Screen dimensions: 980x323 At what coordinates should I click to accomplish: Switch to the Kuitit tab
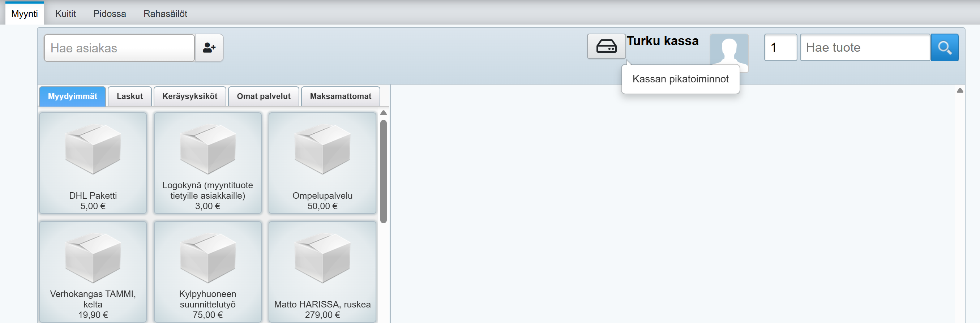(x=65, y=14)
